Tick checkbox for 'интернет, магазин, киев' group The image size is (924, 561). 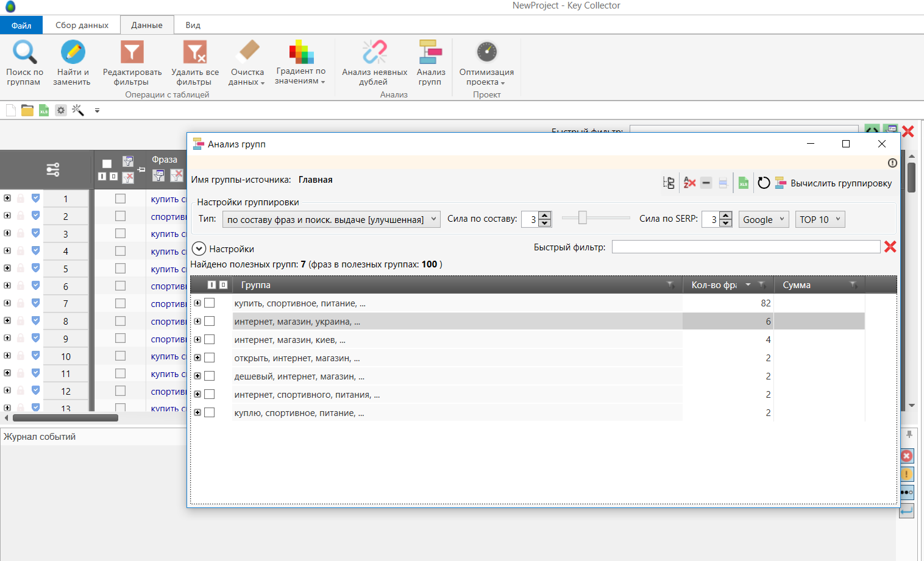(210, 340)
